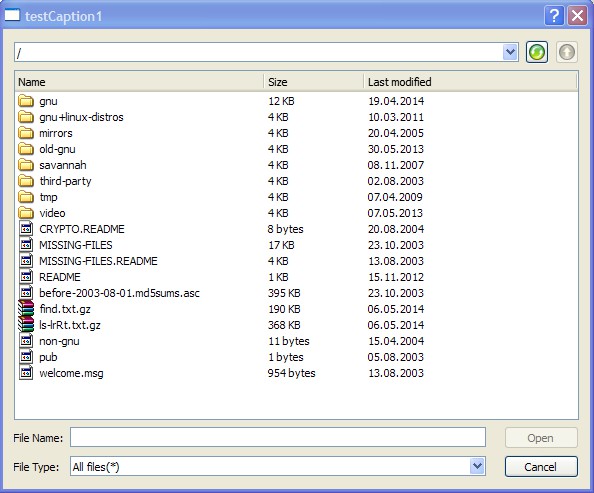Screen dimensions: 594x493
Task: Click the find.txt.gz archive icon
Action: coord(26,309)
